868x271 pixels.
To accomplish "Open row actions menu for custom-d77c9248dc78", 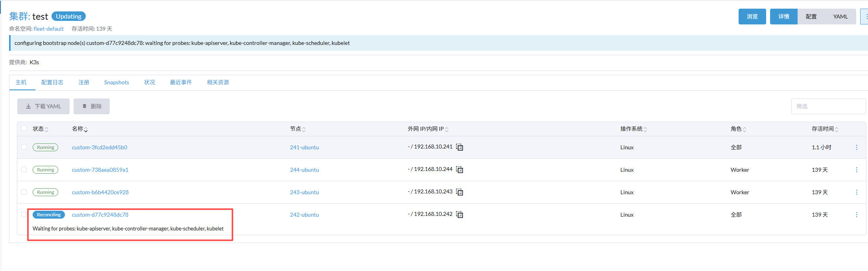I will (856, 215).
